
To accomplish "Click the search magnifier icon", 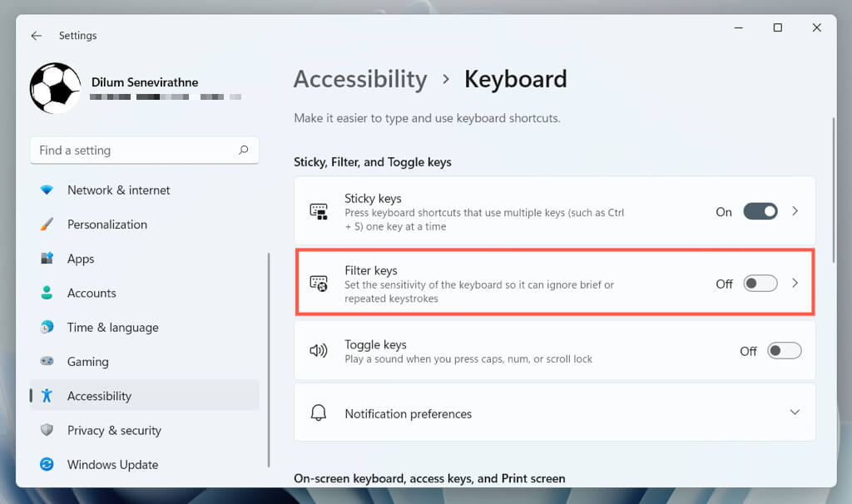I will click(244, 151).
